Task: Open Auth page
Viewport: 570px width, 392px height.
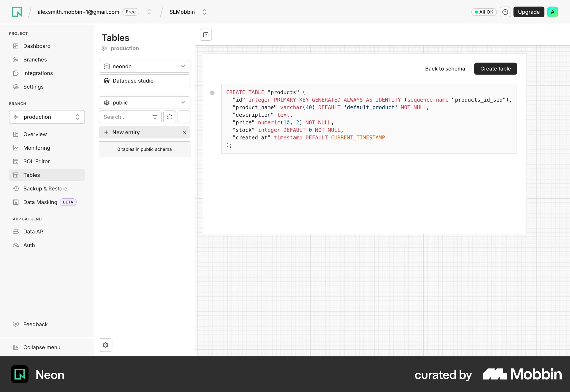Action: pyautogui.click(x=47, y=245)
